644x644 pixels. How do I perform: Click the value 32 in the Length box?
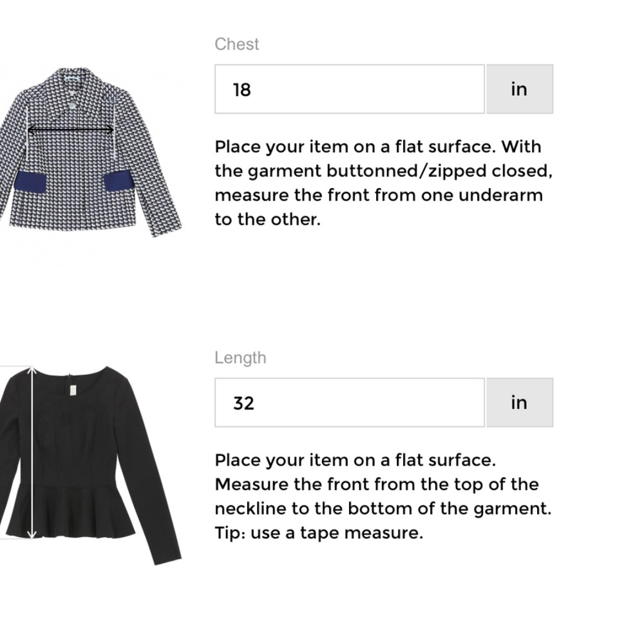(244, 403)
